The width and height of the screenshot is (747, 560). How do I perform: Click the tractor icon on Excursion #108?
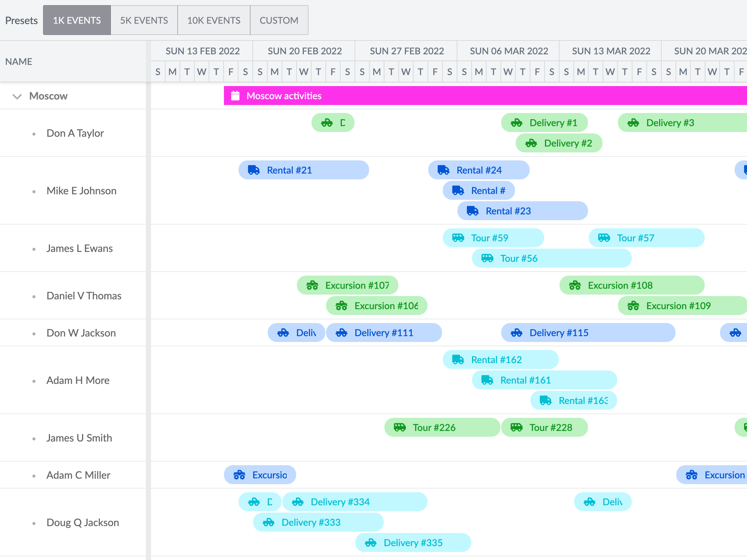(x=575, y=285)
